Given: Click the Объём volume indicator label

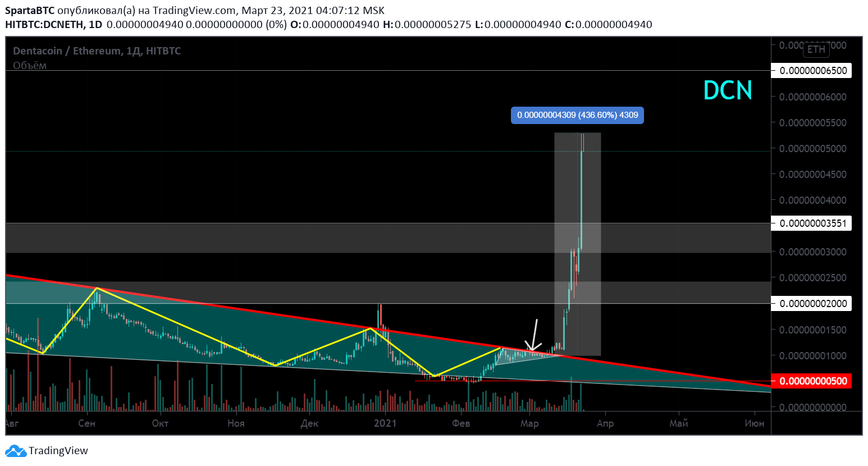Looking at the screenshot, I should 30,65.
